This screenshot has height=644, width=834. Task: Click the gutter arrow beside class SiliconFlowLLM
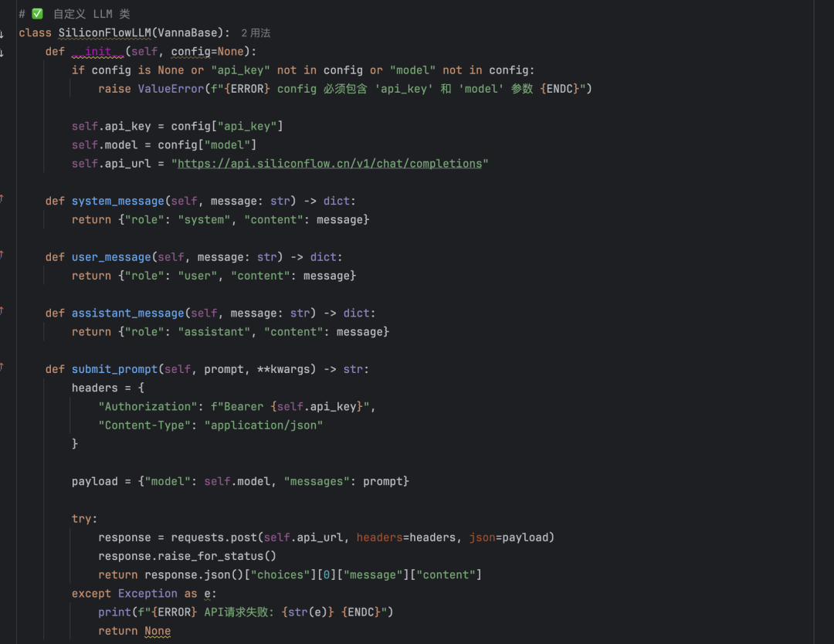2,34
